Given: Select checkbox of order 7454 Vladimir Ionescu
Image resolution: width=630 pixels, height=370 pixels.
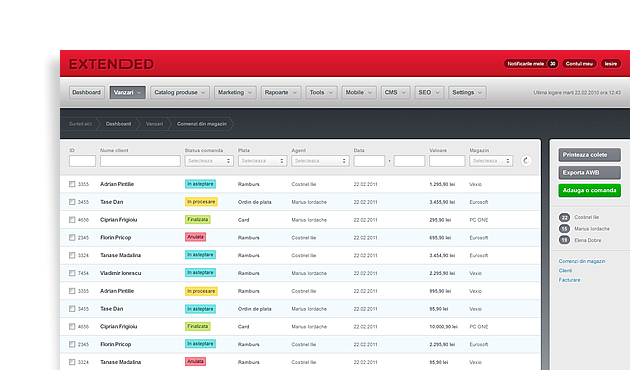Looking at the screenshot, I should click(x=72, y=273).
